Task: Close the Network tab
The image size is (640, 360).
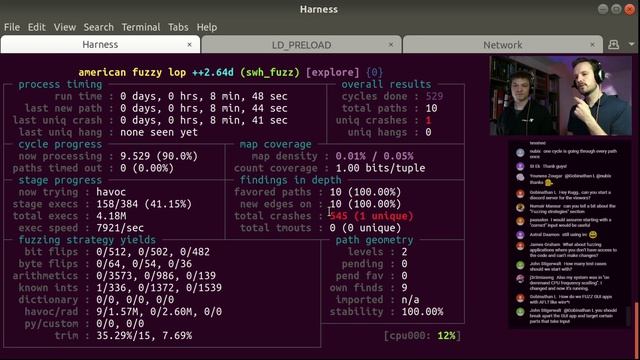Action: coord(592,44)
